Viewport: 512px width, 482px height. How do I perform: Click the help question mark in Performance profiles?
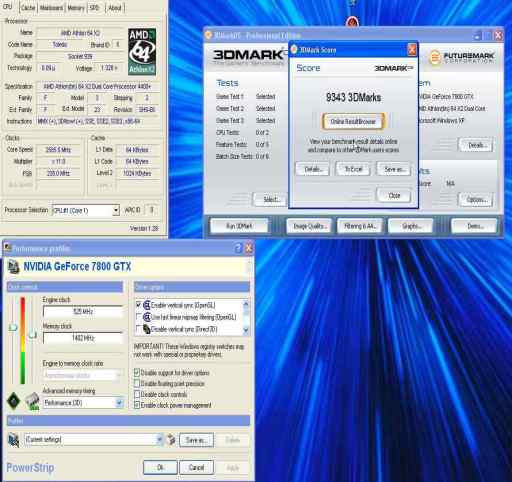[238, 248]
